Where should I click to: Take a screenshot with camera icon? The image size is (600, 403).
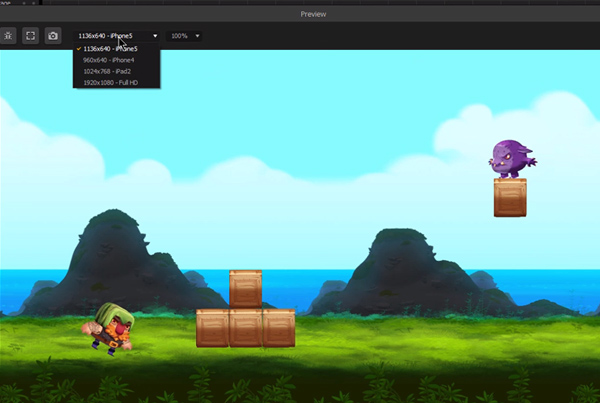point(53,36)
